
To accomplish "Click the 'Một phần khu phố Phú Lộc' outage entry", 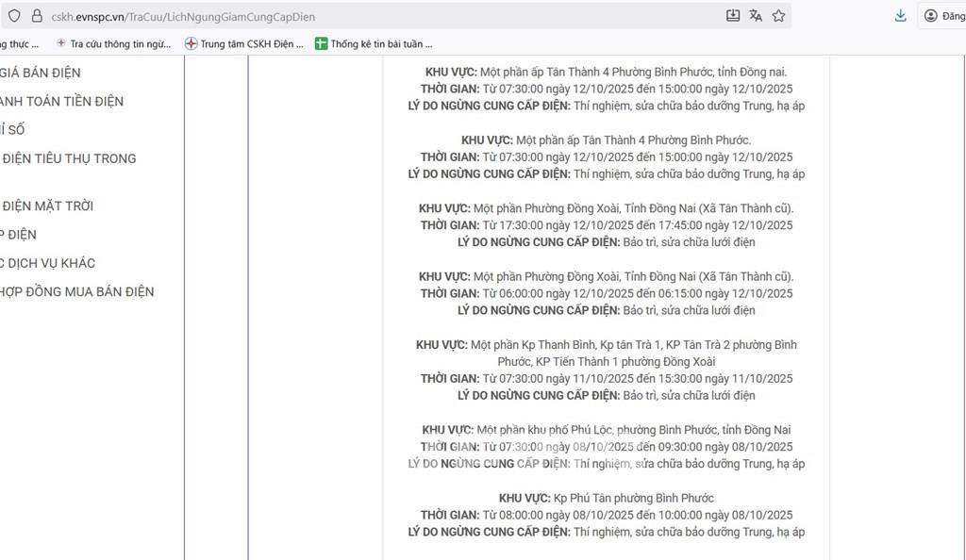I will [x=606, y=430].
